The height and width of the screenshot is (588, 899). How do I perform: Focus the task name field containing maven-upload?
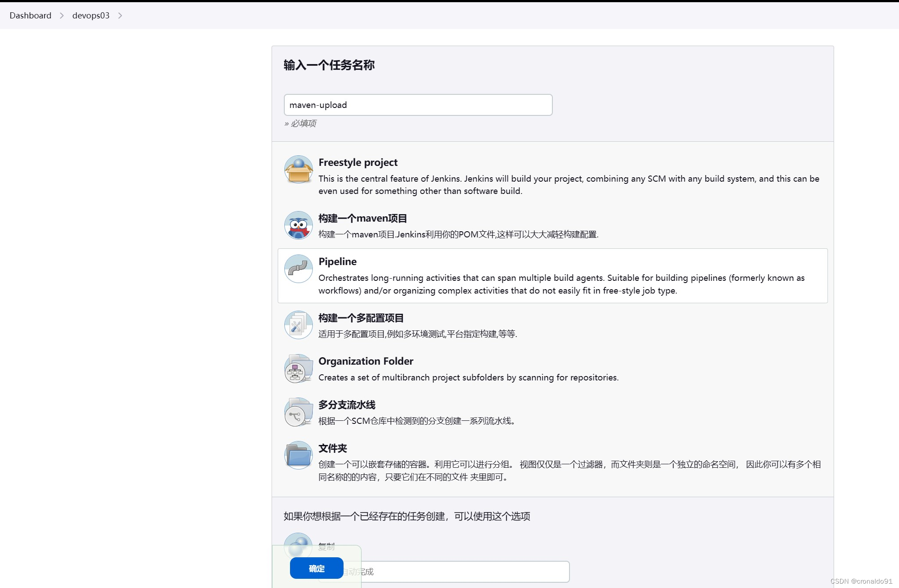pos(418,105)
